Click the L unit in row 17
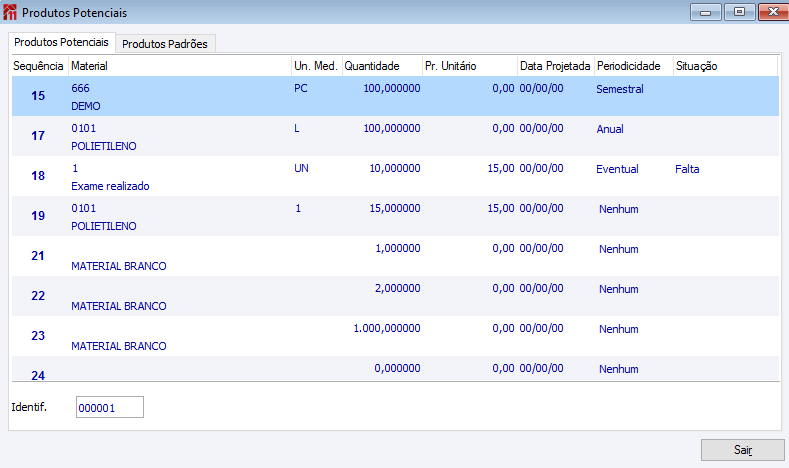789x468 pixels. coord(297,128)
